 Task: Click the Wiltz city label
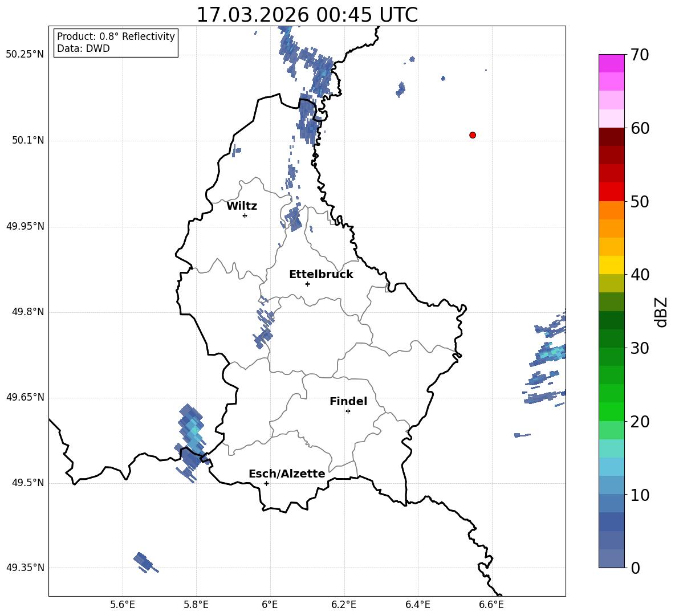tap(242, 206)
